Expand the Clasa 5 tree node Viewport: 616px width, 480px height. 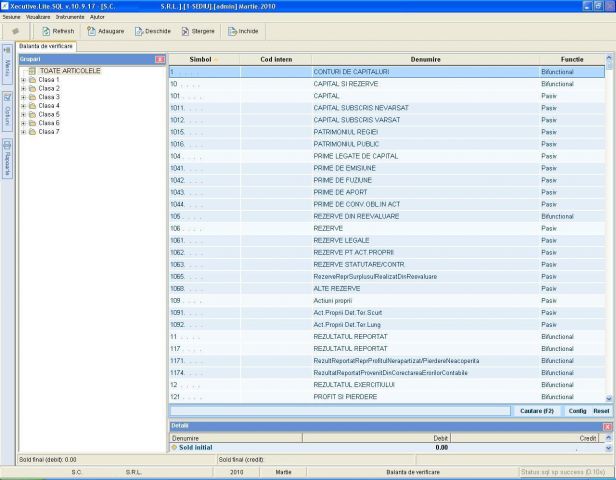24,114
